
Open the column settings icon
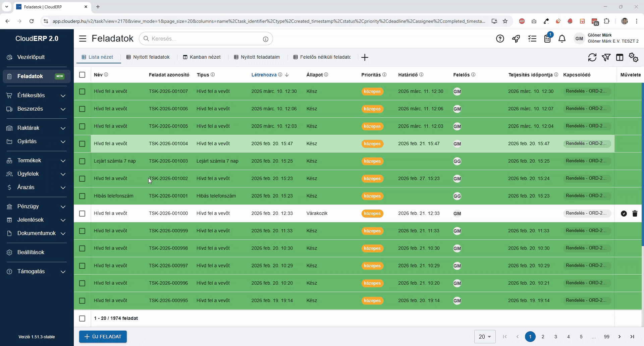[620, 57]
